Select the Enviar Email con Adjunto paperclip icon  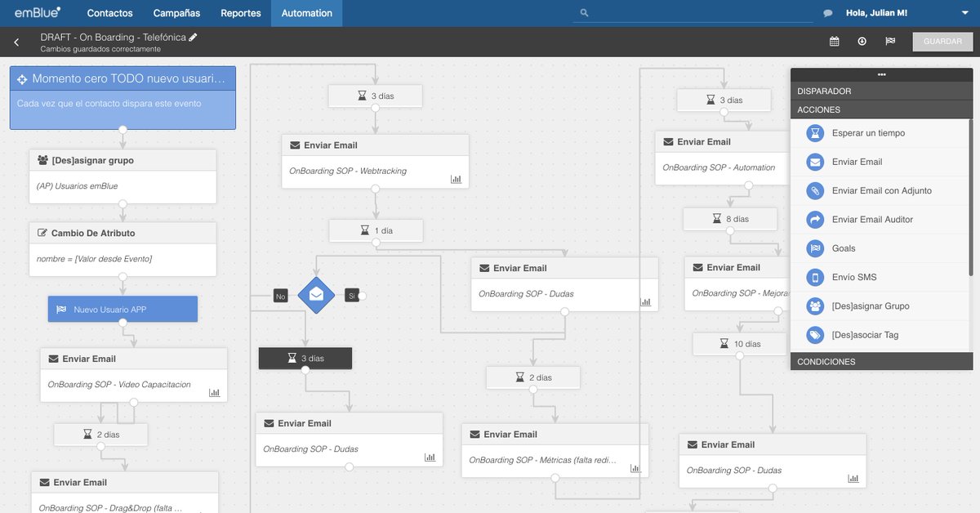pos(815,190)
